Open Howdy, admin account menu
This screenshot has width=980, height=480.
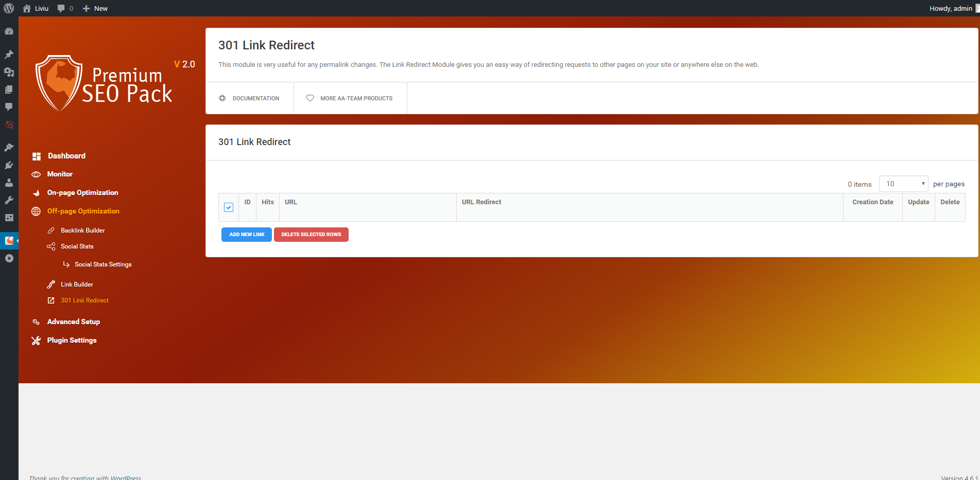tap(954, 8)
